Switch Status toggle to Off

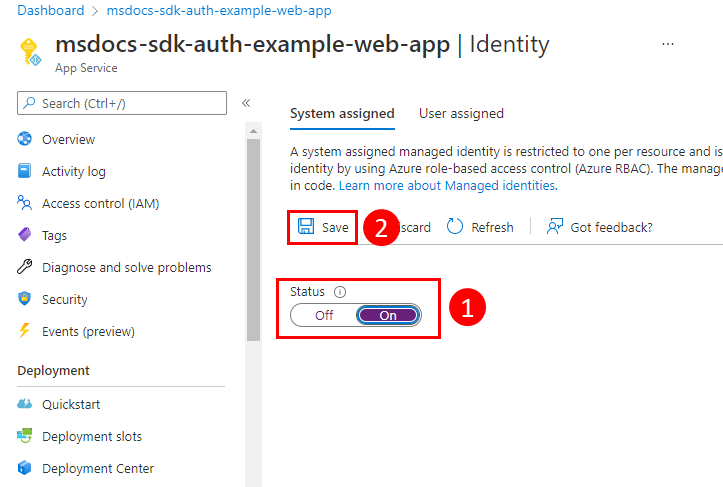[x=323, y=315]
